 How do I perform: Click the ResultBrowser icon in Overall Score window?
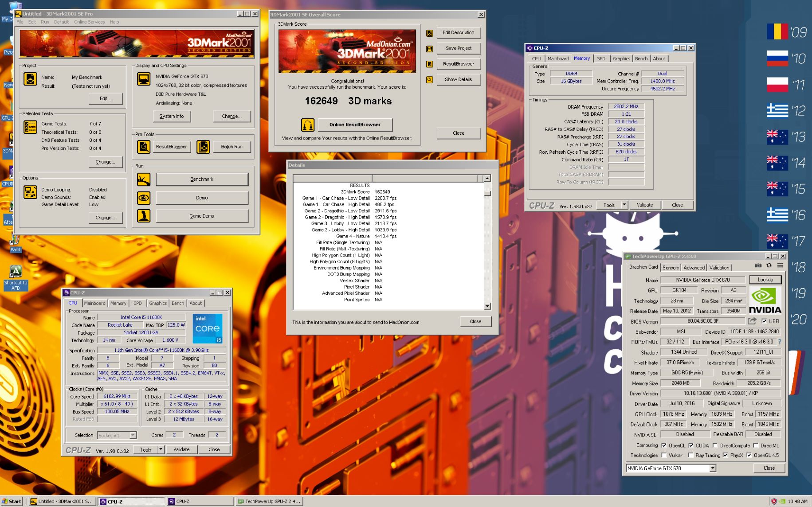point(429,64)
